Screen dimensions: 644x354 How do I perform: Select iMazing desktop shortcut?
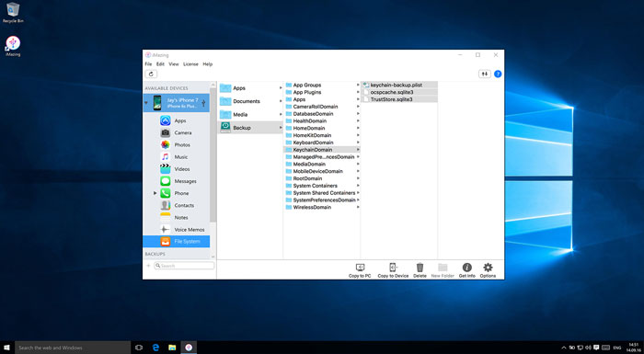13,46
